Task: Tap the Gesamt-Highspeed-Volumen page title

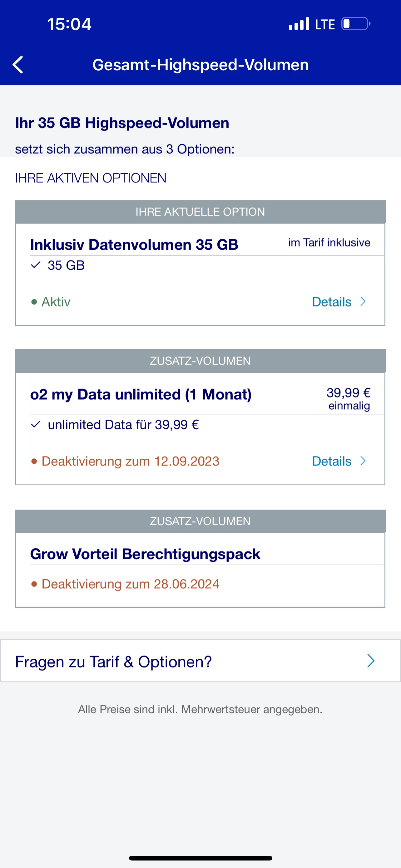Action: [200, 65]
